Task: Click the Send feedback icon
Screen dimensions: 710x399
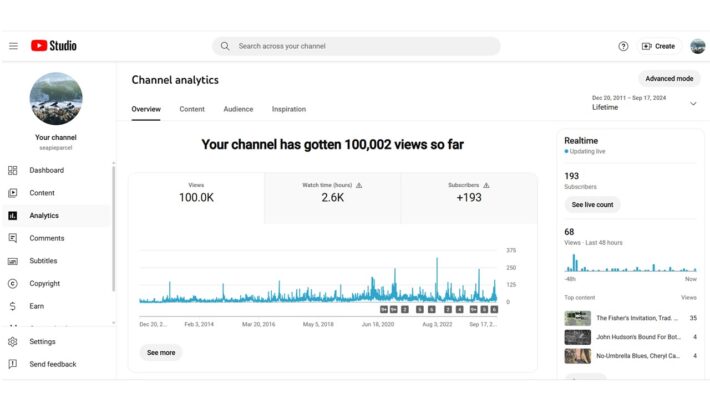Action: [x=13, y=364]
